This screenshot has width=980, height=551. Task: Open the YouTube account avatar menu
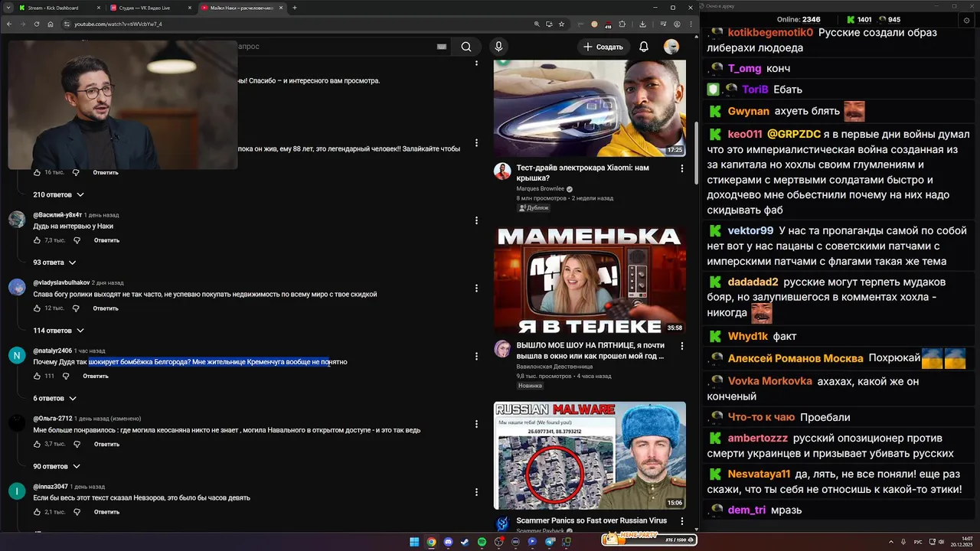[x=671, y=47]
